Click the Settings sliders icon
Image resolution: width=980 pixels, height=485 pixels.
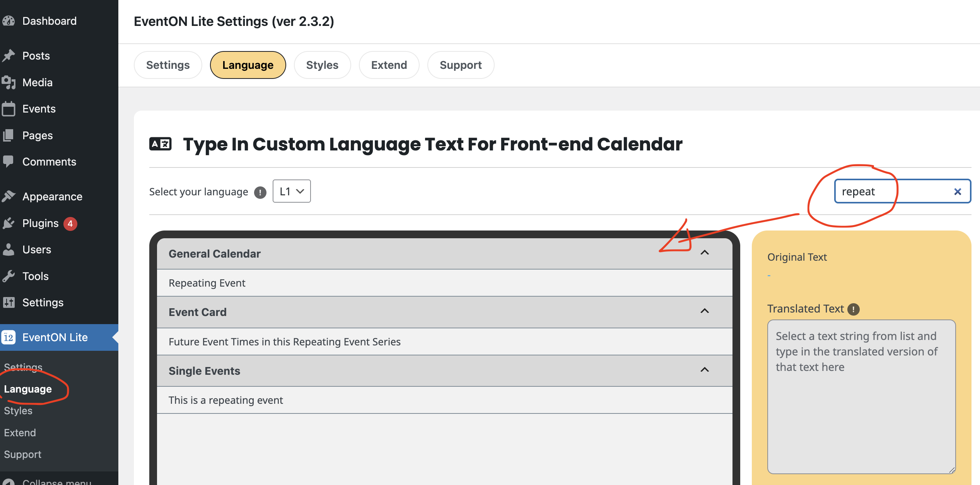9,302
